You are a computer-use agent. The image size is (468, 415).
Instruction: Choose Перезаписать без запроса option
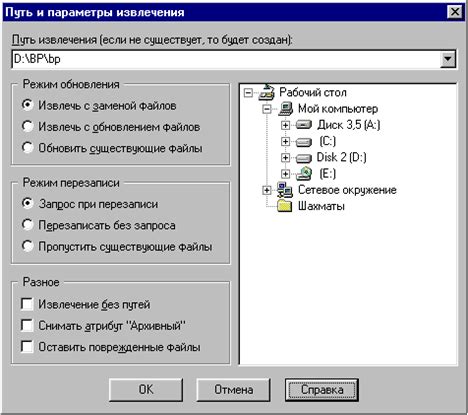click(28, 225)
